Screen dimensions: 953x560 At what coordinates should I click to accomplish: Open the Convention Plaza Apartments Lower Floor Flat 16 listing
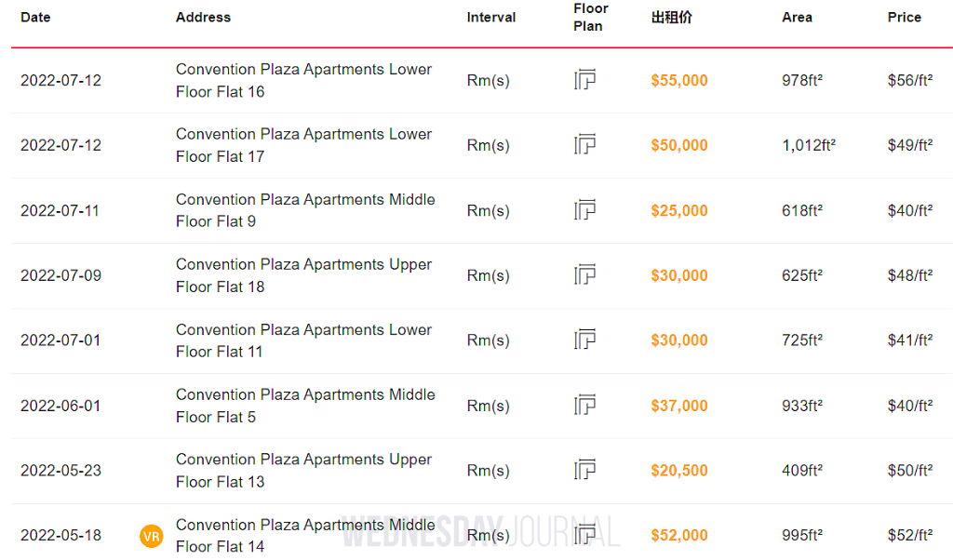pyautogui.click(x=304, y=80)
